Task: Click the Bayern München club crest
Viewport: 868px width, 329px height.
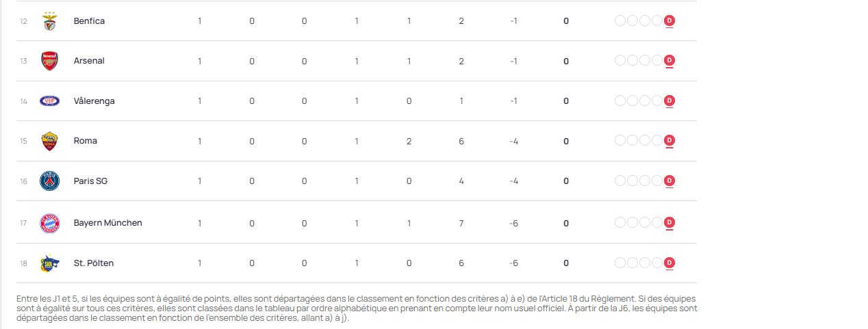Action: click(x=49, y=223)
